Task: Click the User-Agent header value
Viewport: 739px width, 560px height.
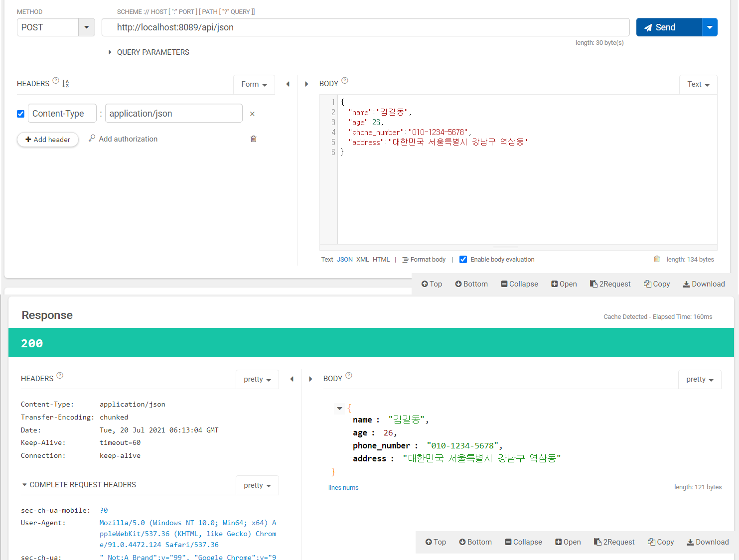Action: click(188, 534)
